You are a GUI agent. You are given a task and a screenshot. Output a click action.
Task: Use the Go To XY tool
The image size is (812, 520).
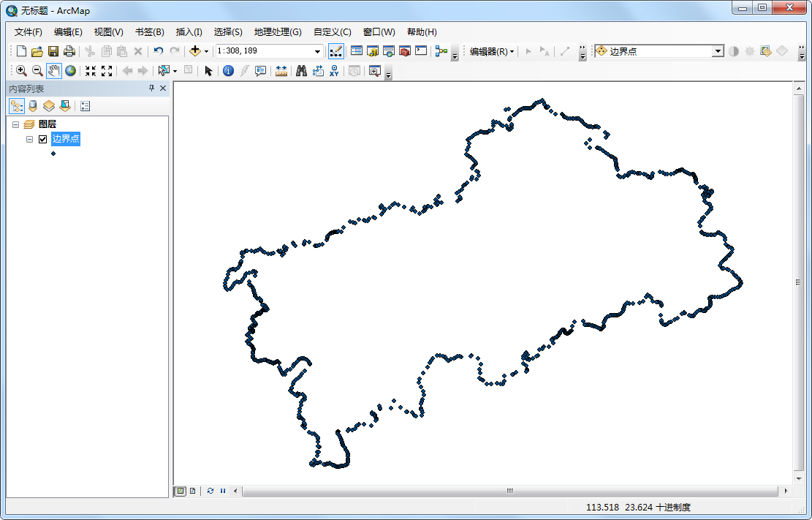pyautogui.click(x=333, y=70)
